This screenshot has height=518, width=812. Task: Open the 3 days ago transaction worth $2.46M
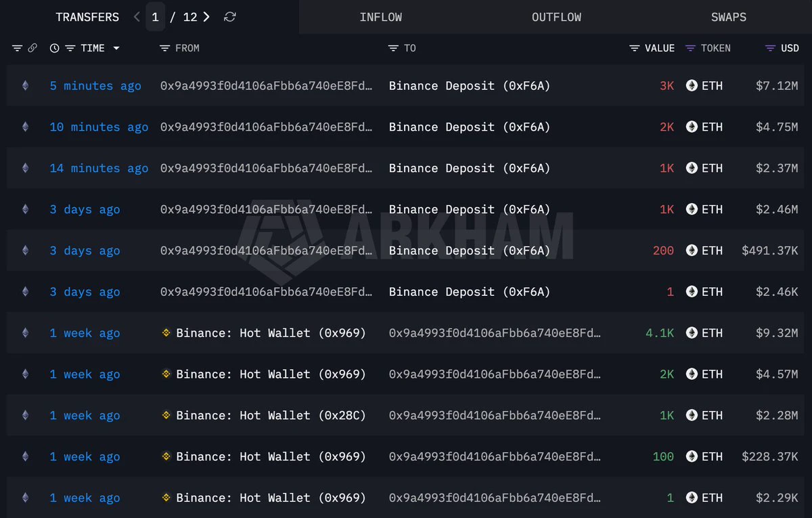tap(85, 209)
